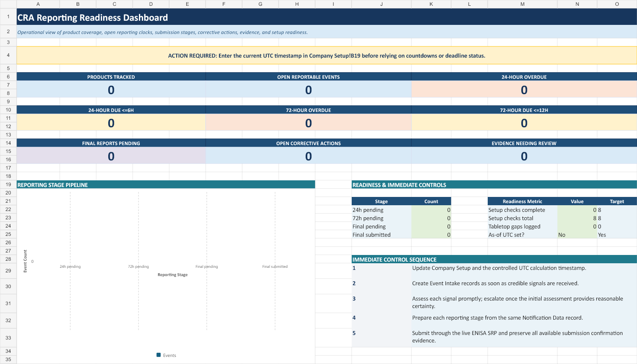Click the value under 72-HOUR OVERDUE
Image resolution: width=637 pixels, height=364 pixels.
309,123
